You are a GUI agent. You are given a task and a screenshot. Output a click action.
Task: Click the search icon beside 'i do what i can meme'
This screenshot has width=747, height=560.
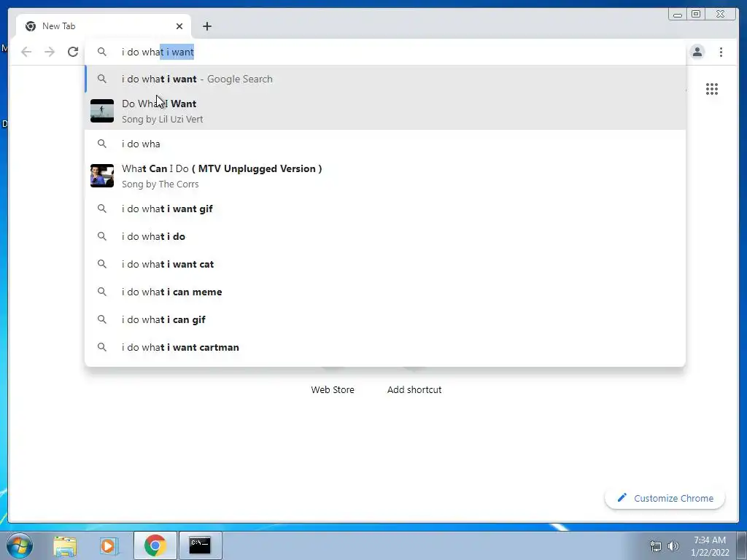click(x=102, y=292)
